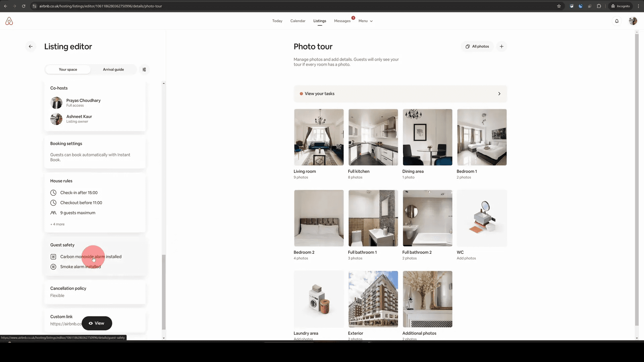Open the Listings tab
Viewport: 644px width, 362px height.
pos(320,21)
